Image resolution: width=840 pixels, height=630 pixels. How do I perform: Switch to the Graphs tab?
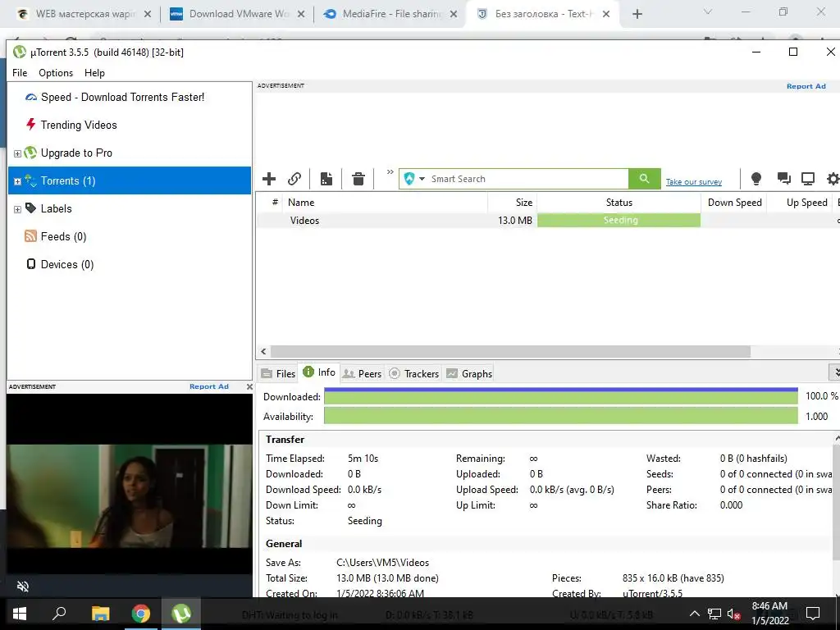tap(469, 373)
